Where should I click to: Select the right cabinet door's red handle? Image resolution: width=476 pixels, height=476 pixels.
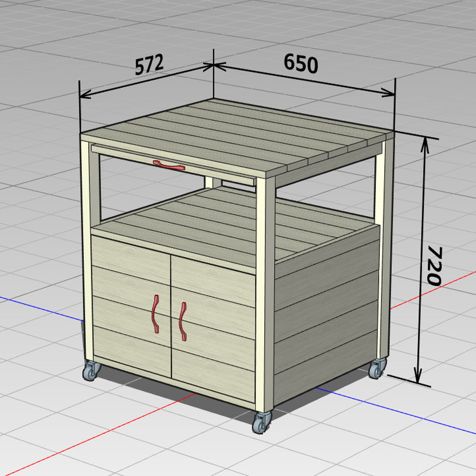click(183, 321)
